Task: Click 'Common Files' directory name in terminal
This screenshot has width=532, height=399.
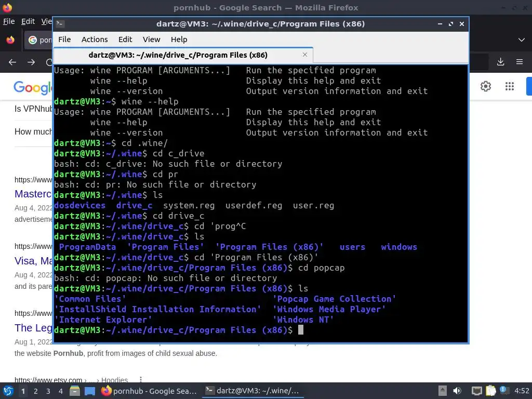Action: 90,299
